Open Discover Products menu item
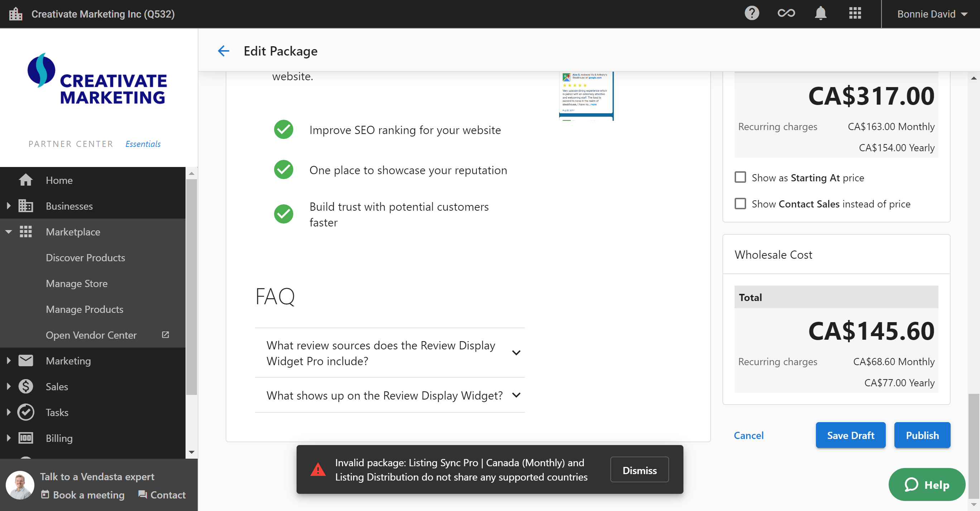Screen dimensions: 980x511 pos(85,258)
